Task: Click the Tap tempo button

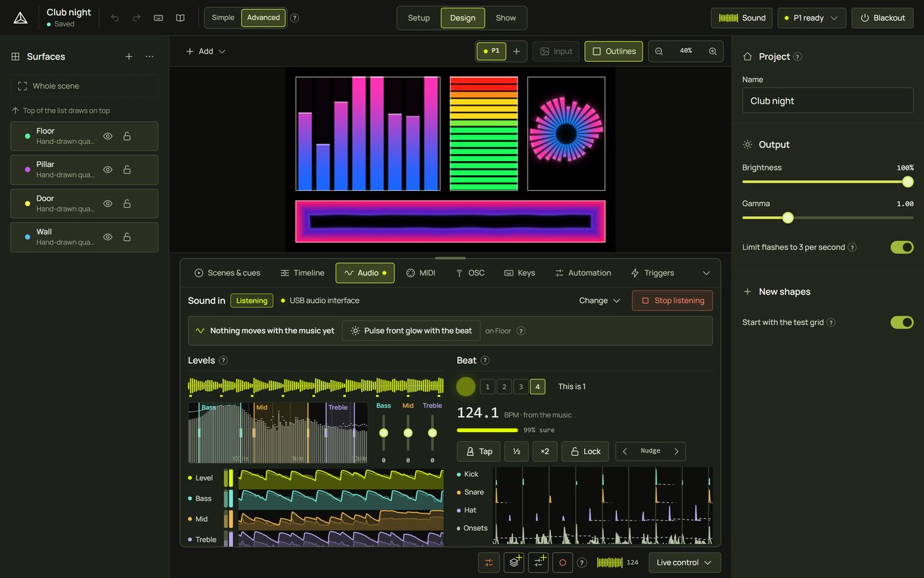Action: (x=479, y=451)
